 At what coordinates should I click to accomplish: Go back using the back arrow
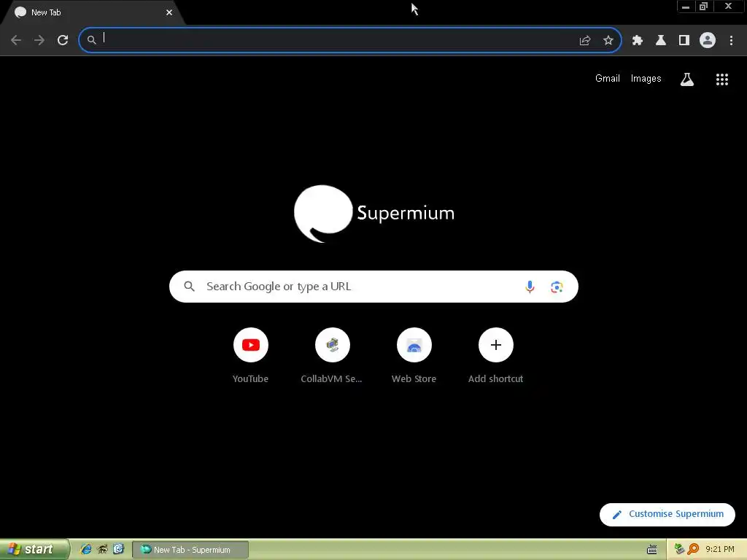click(x=16, y=40)
